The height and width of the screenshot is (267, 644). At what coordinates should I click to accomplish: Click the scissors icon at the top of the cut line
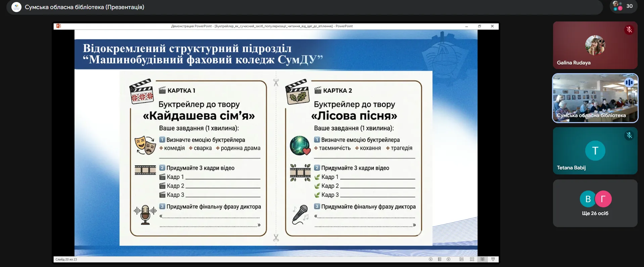click(276, 83)
